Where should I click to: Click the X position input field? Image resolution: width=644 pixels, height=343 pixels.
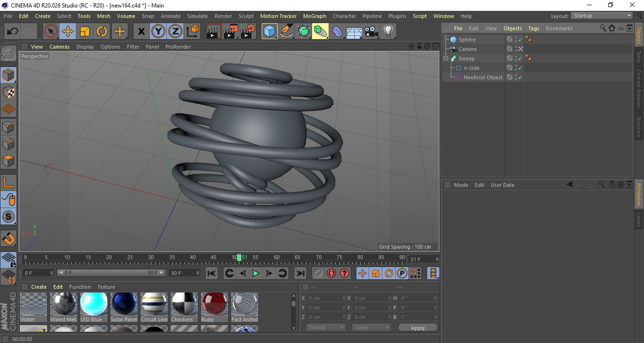[326, 298]
